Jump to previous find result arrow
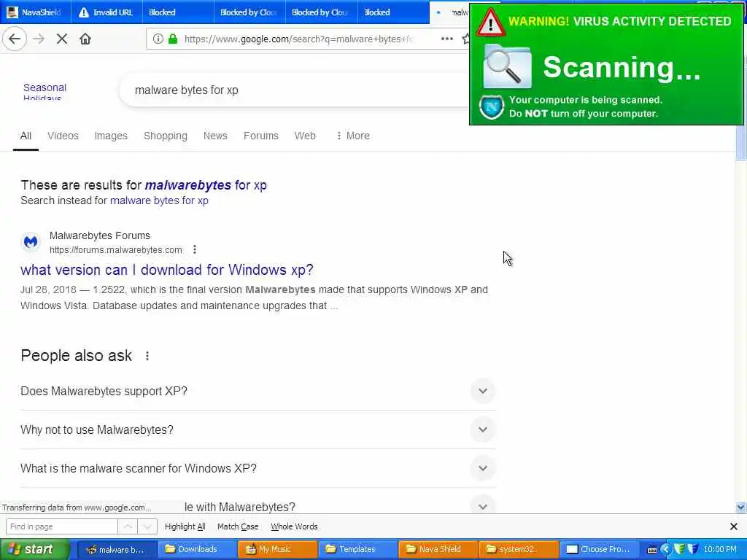Viewport: 747px width, 560px height. [x=128, y=526]
